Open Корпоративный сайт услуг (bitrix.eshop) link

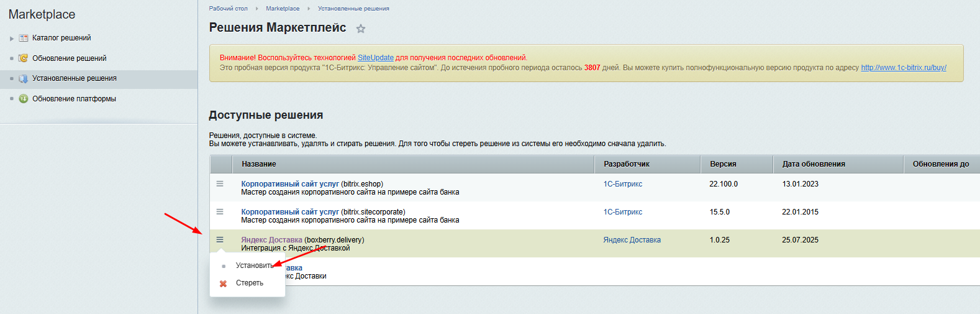(290, 184)
